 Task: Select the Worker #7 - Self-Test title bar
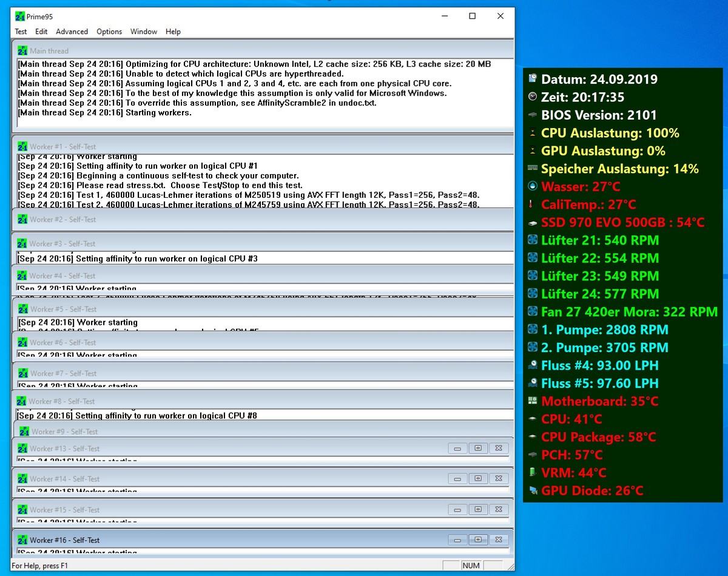pos(262,373)
